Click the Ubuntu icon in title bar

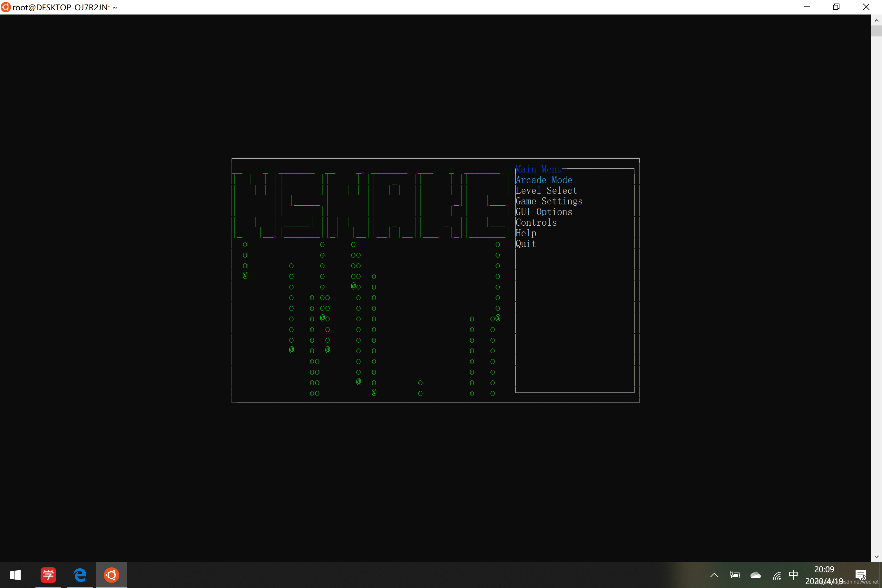point(5,7)
